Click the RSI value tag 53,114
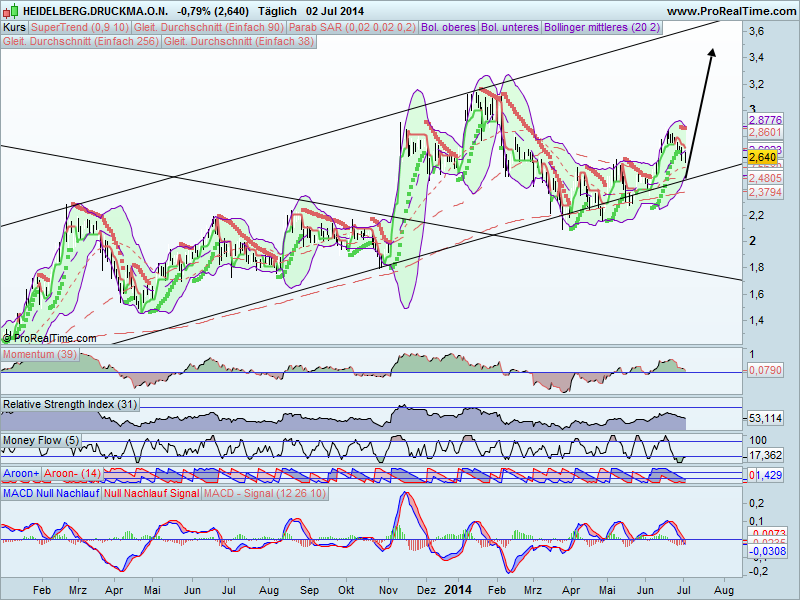 click(765, 418)
